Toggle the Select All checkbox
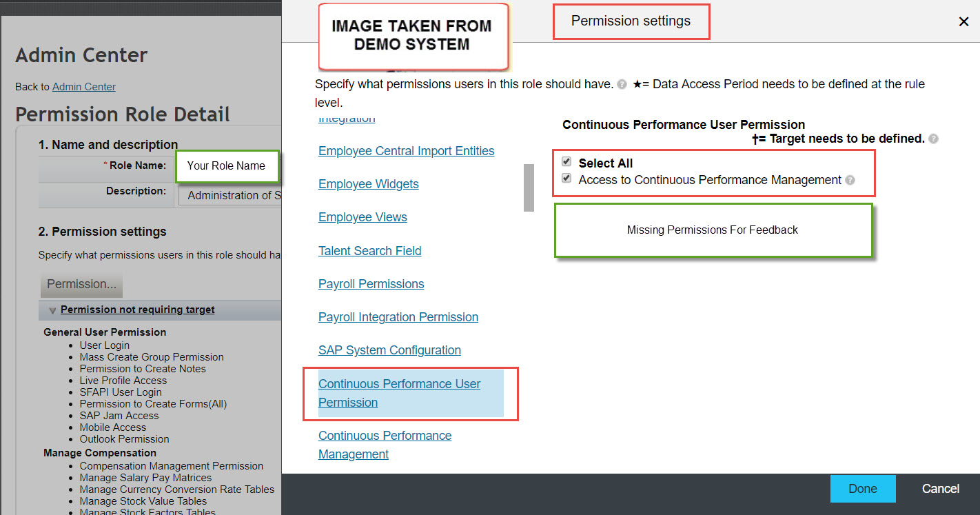980x515 pixels. [566, 161]
